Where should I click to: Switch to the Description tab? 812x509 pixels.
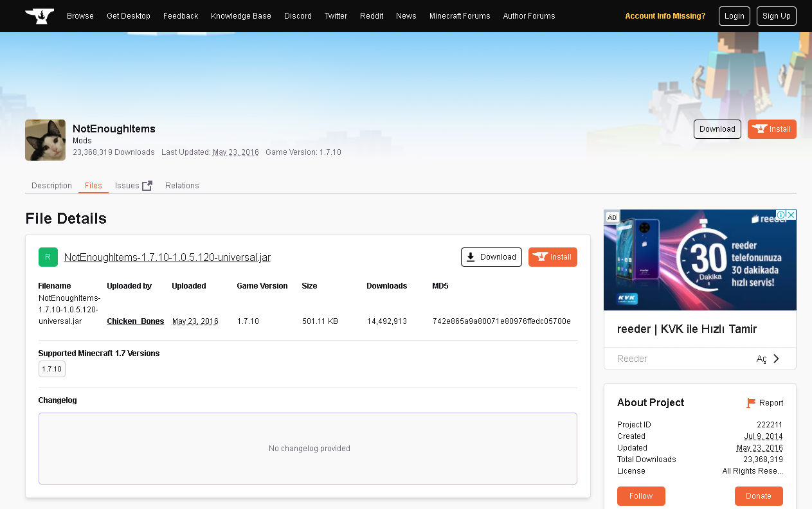point(51,186)
